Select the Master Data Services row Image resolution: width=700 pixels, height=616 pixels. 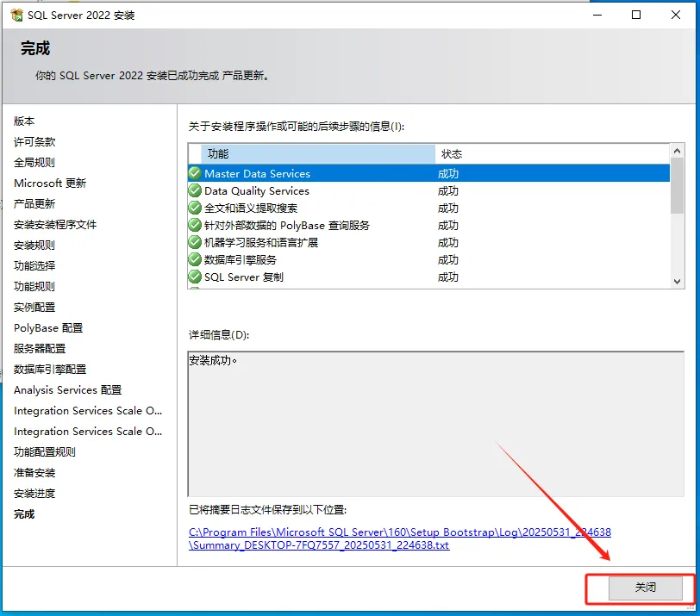tap(428, 173)
